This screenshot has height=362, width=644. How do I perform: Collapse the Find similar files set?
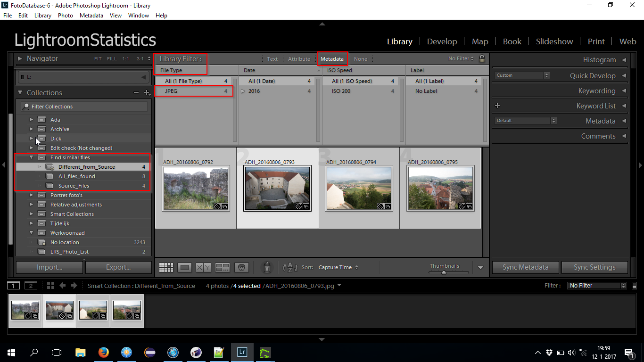coord(31,157)
